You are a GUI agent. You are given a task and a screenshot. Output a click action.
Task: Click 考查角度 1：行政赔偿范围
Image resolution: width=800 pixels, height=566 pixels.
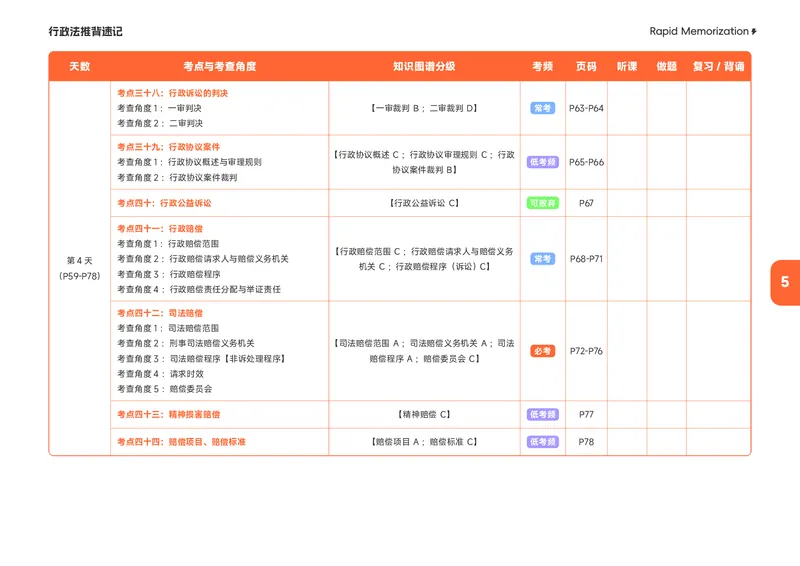[168, 244]
